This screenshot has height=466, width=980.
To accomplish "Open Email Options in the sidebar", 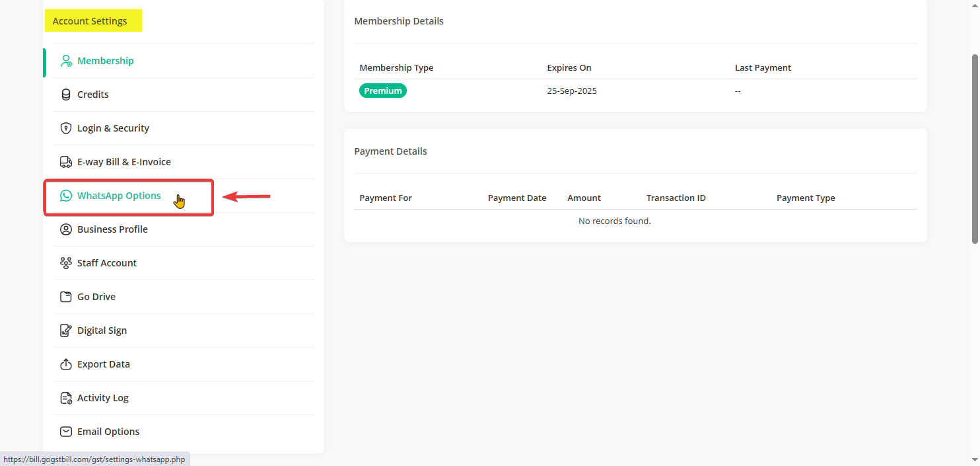I will [108, 432].
